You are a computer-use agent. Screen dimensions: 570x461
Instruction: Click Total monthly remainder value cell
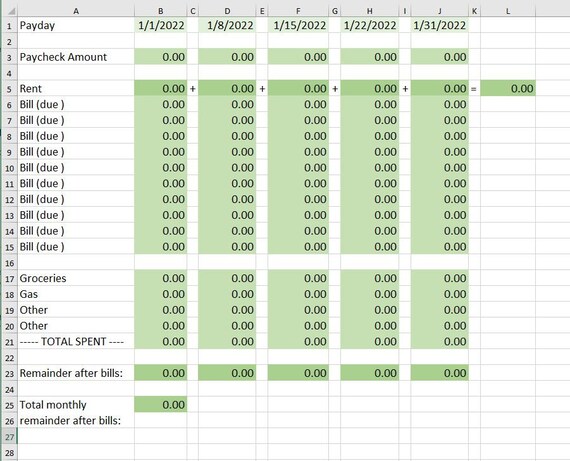pos(161,405)
